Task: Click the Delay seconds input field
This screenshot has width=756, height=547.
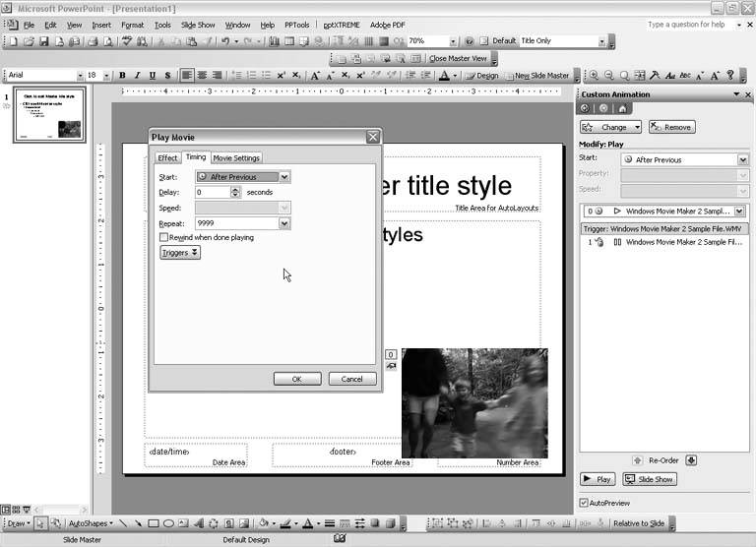Action: click(x=212, y=193)
